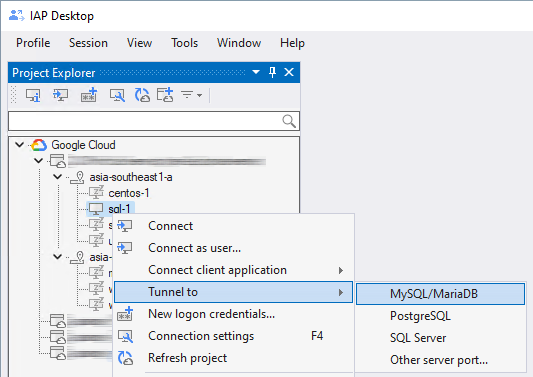The height and width of the screenshot is (377, 533).
Task: Click the search magnifier icon
Action: coord(289,121)
